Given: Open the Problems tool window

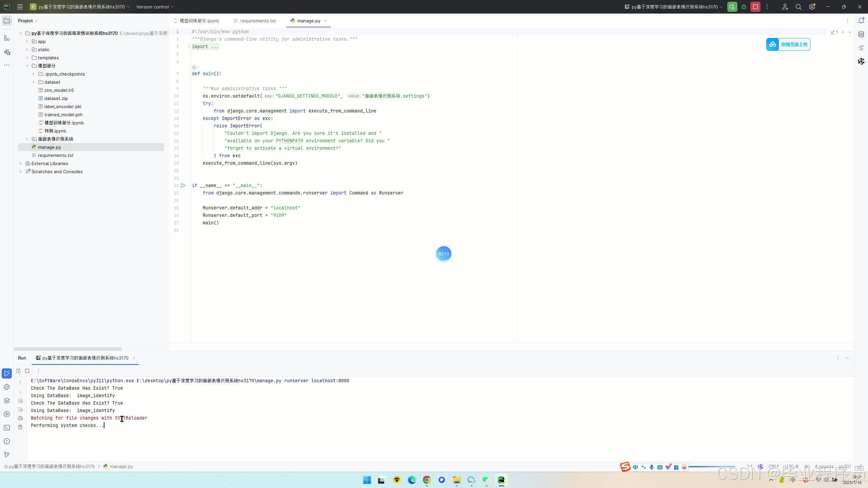Looking at the screenshot, I should (7, 441).
